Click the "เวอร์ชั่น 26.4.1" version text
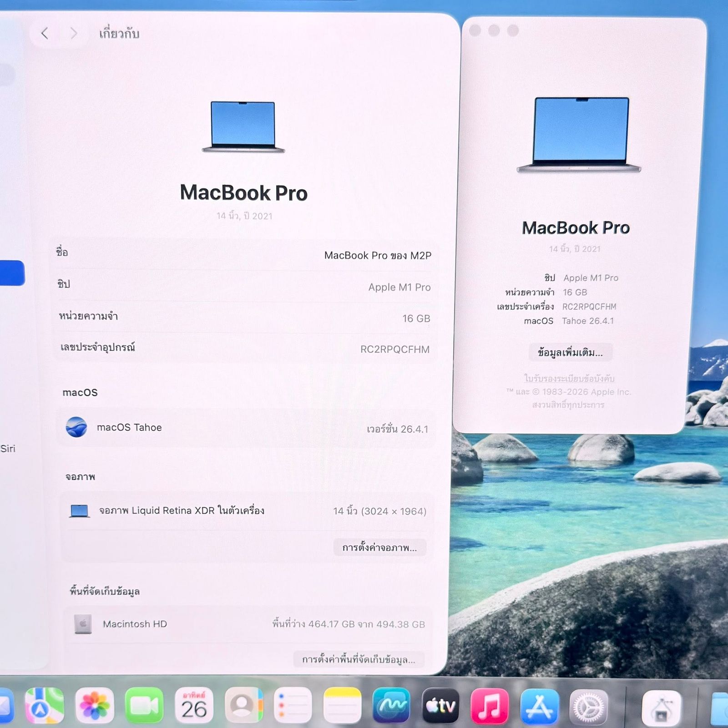Viewport: 728px width, 728px height. point(398,429)
